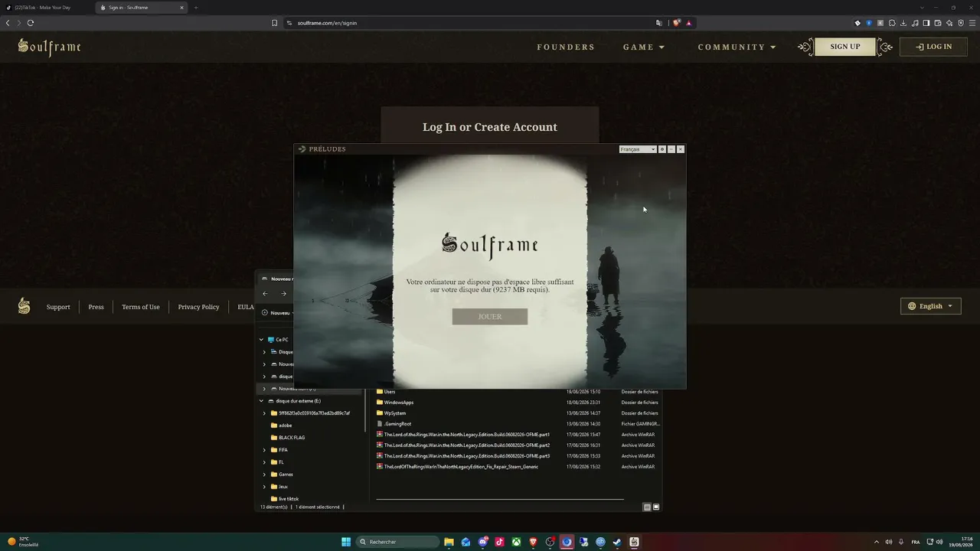
Task: Reload the current page
Action: [31, 23]
